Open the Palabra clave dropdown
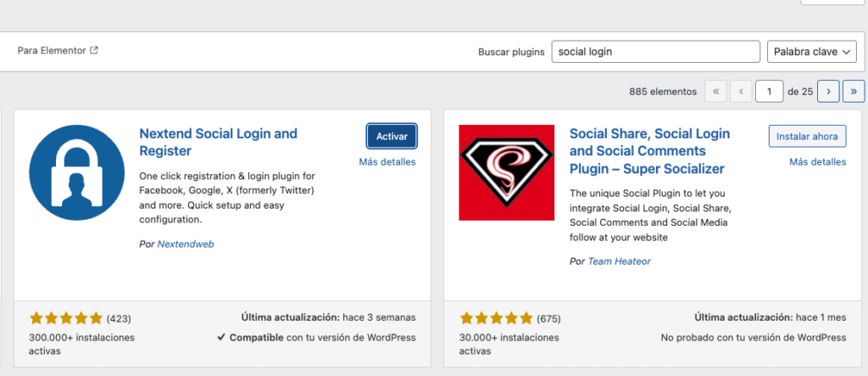The image size is (868, 376). pos(811,52)
